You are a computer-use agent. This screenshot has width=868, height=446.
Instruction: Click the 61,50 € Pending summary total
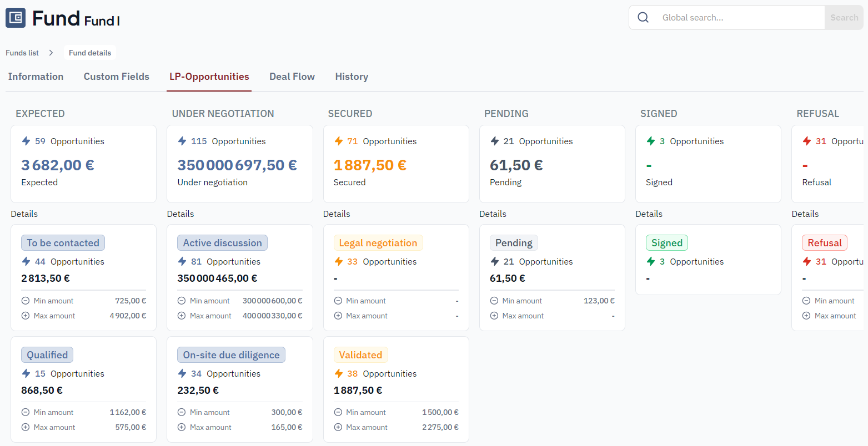tap(516, 165)
